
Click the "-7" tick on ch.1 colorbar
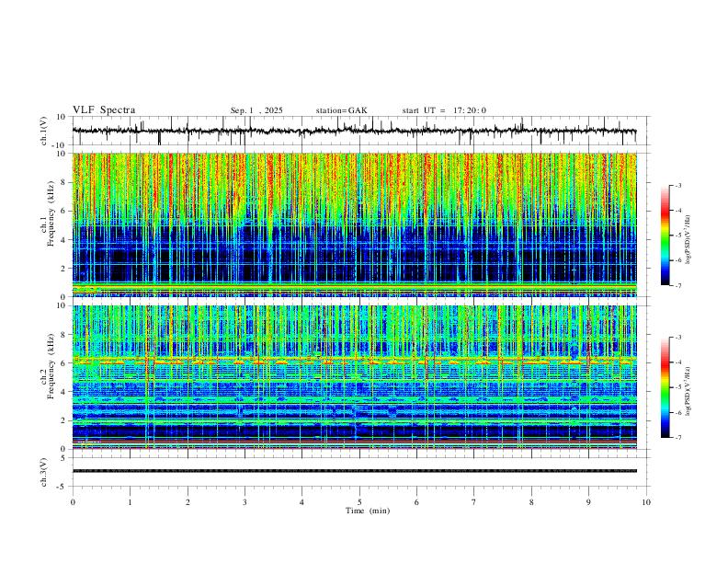[x=678, y=285]
